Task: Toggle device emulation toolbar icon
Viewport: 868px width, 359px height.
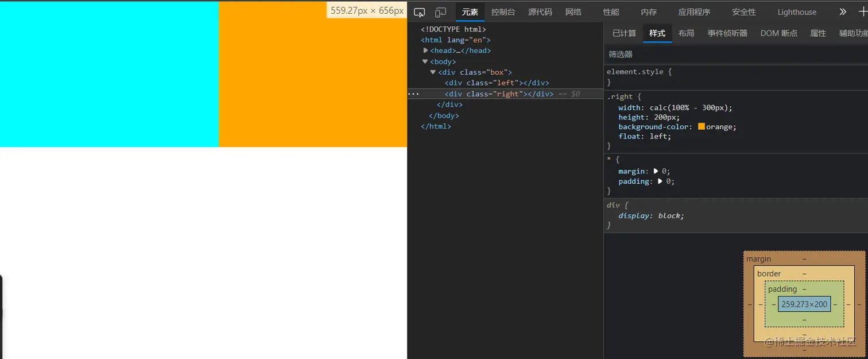Action: (x=441, y=12)
